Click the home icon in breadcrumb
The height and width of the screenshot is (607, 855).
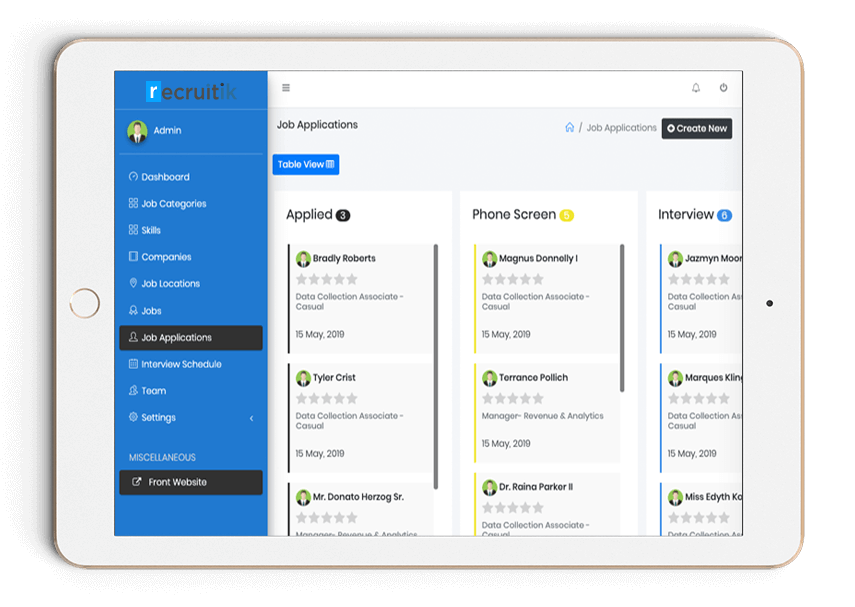coord(569,128)
